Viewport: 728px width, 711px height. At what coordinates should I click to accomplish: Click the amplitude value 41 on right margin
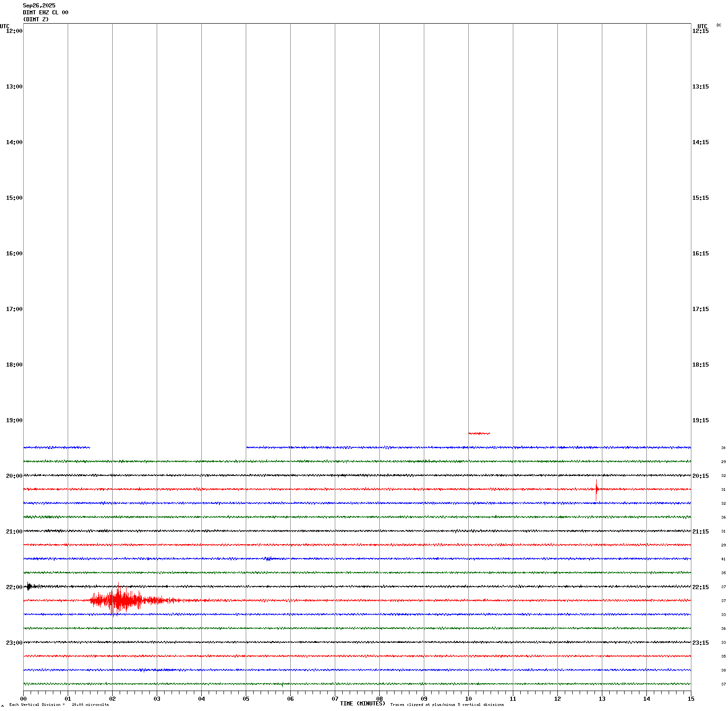click(x=723, y=559)
